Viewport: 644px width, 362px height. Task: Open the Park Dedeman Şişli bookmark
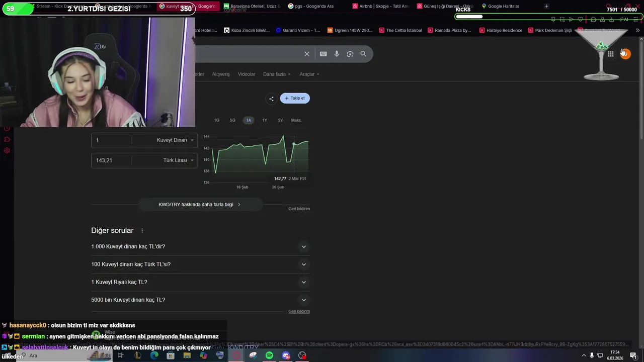point(549,30)
